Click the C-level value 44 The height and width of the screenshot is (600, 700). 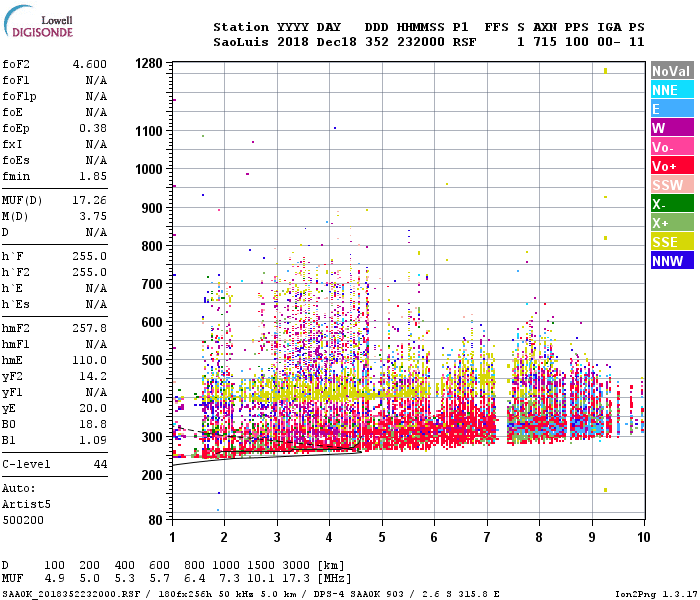(100, 464)
